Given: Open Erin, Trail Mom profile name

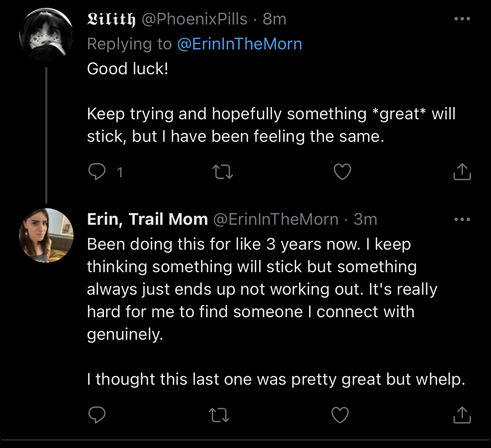Looking at the screenshot, I should point(147,219).
